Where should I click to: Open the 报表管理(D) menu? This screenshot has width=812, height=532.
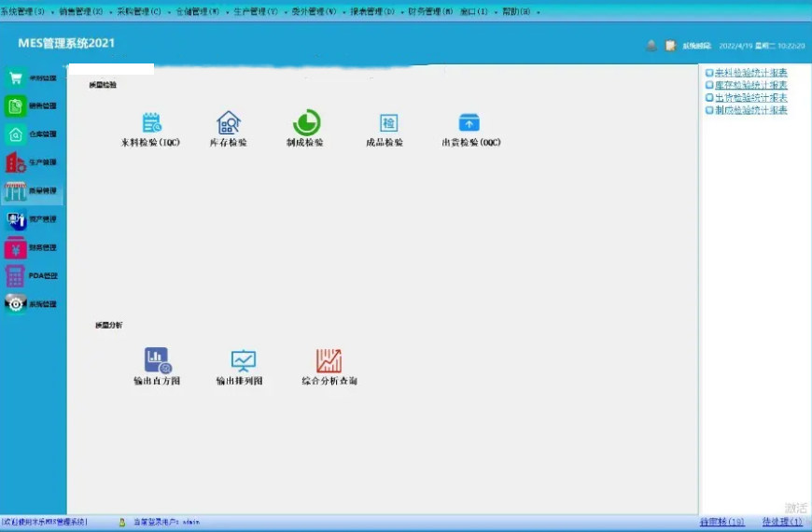click(x=372, y=11)
